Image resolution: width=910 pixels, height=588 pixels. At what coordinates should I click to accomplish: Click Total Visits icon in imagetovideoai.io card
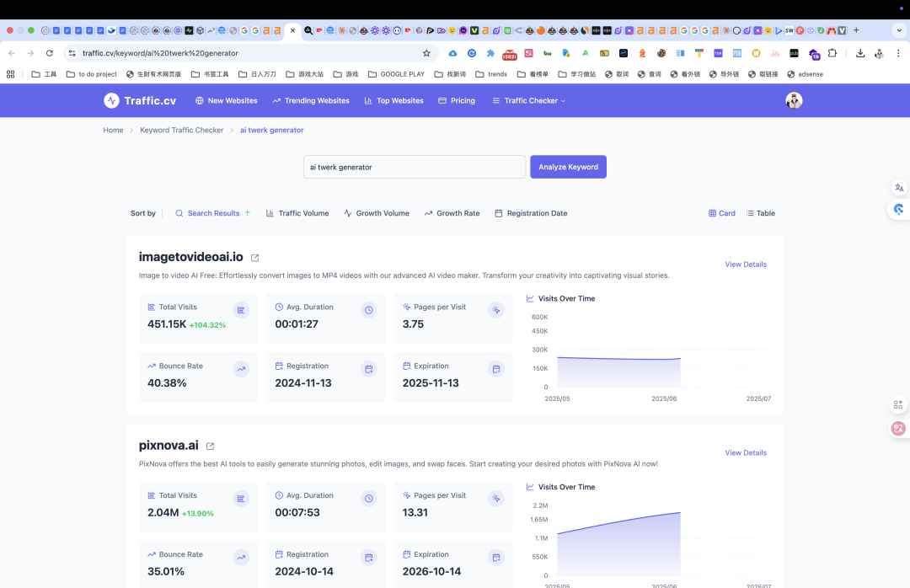tap(241, 310)
